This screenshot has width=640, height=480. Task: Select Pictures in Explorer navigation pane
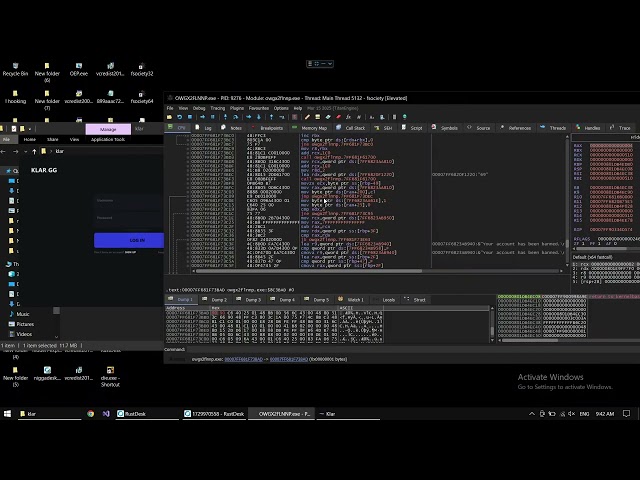pos(21,324)
